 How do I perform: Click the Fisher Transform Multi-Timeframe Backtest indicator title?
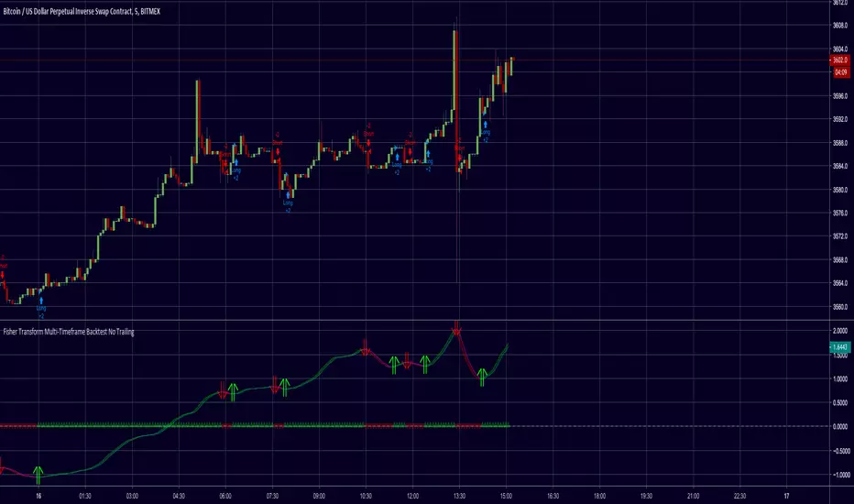point(69,332)
